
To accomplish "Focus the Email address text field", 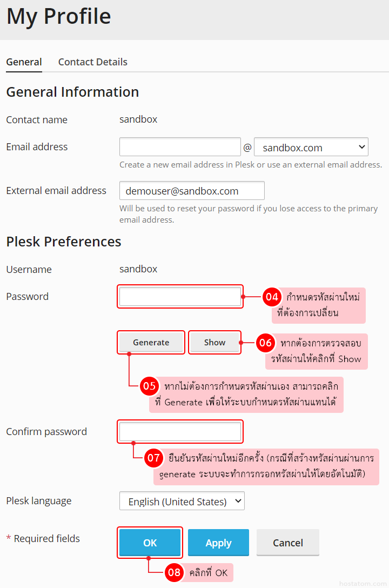I will click(x=180, y=147).
